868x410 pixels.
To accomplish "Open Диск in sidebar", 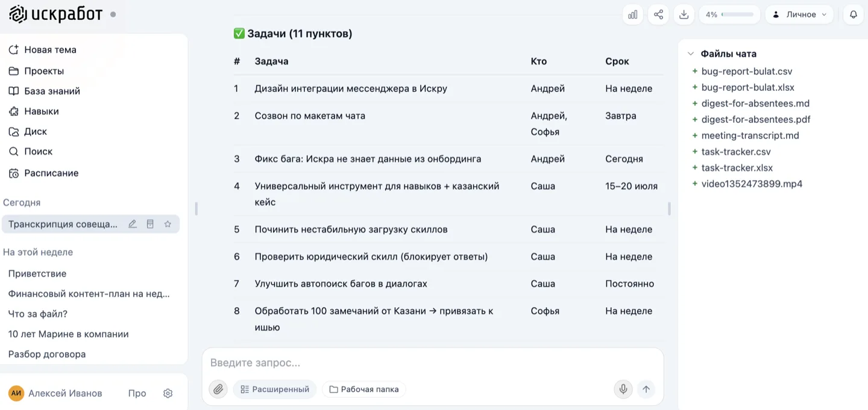I will pyautogui.click(x=28, y=131).
